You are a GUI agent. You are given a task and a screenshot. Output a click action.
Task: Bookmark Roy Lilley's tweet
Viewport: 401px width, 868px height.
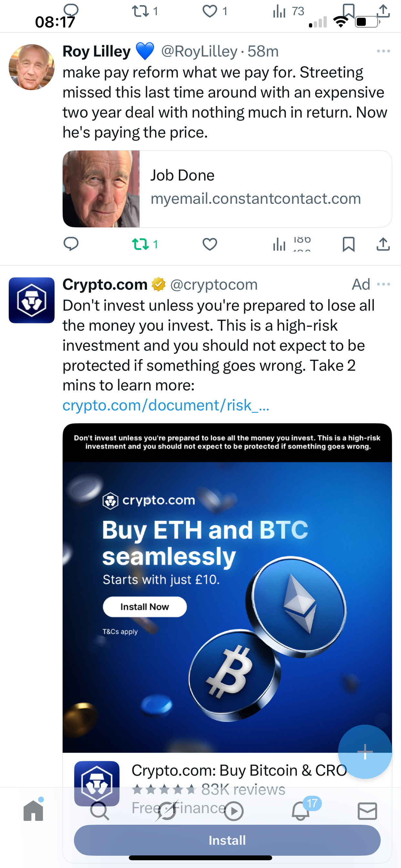348,244
